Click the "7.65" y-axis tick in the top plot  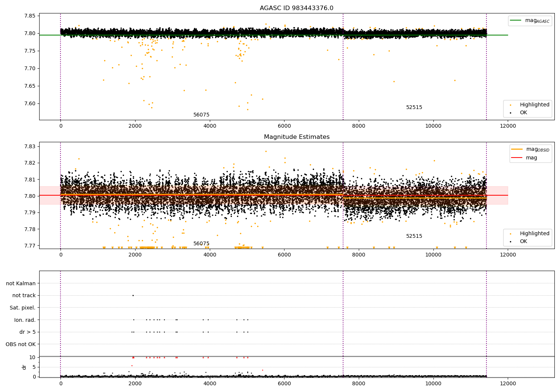[x=30, y=86]
